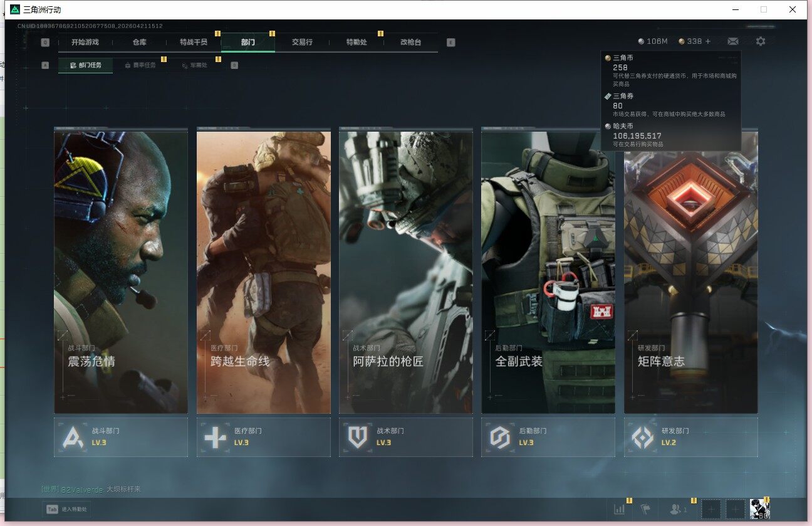Open the mail envelope icon
The height and width of the screenshot is (526, 812).
tap(732, 41)
